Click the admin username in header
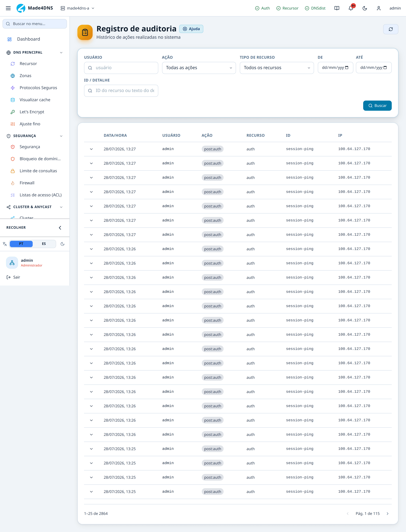 coord(395,8)
